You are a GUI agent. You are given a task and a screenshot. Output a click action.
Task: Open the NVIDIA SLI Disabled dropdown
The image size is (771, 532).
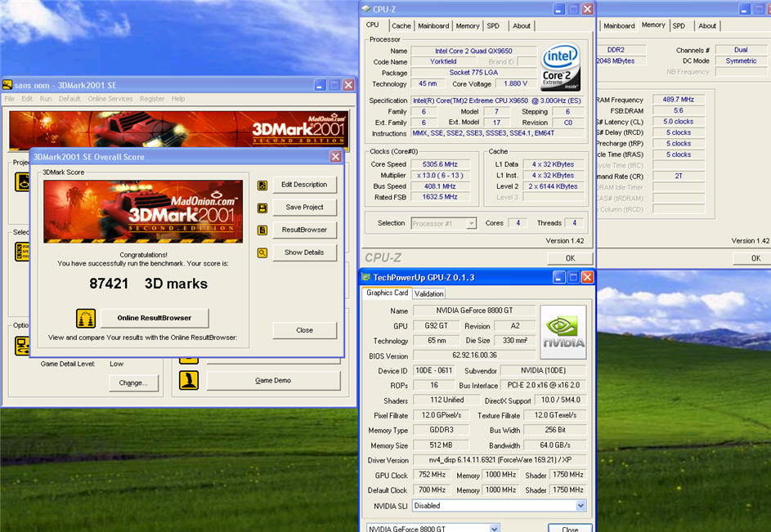(x=500, y=506)
